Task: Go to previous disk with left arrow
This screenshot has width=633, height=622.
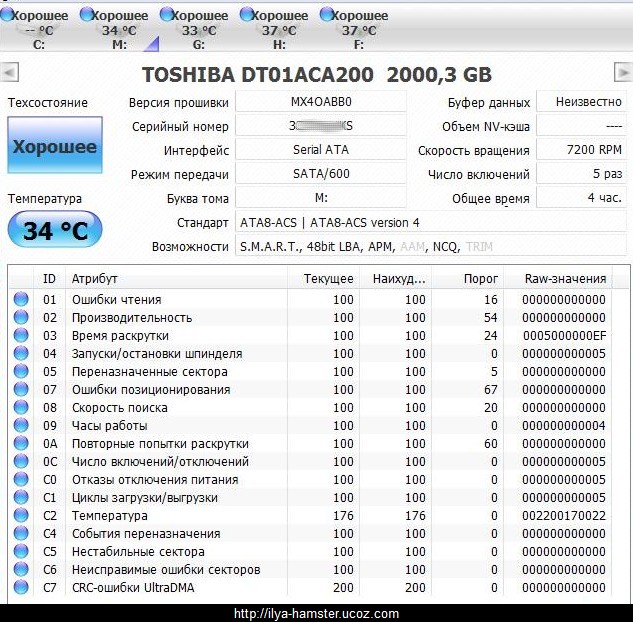Action: (9, 73)
